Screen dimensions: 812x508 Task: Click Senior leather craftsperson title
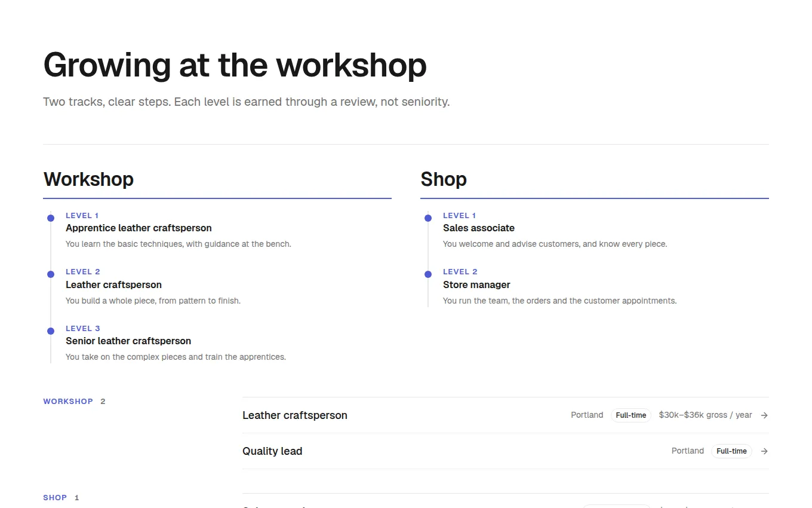click(x=128, y=341)
